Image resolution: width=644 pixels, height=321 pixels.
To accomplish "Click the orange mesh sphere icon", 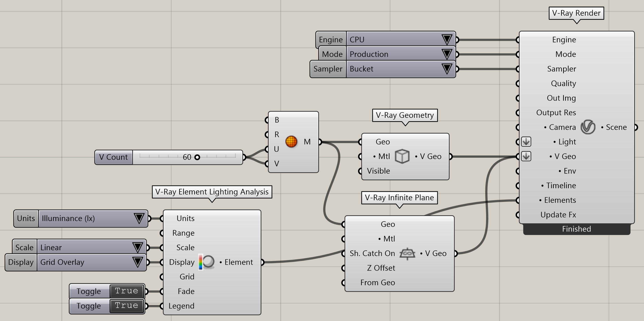I will tap(291, 142).
